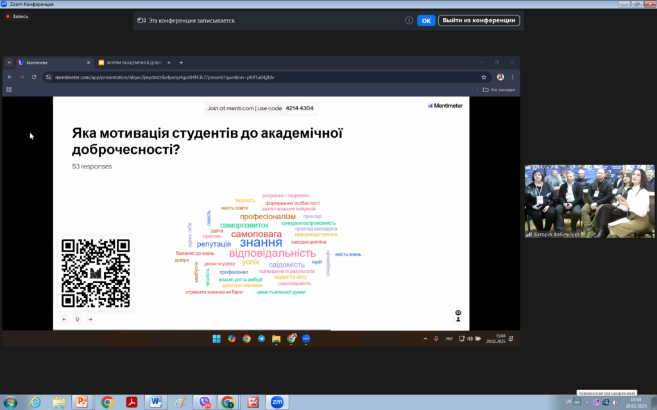
Task: Click the Mentimeter logo on the slide
Action: pos(444,105)
